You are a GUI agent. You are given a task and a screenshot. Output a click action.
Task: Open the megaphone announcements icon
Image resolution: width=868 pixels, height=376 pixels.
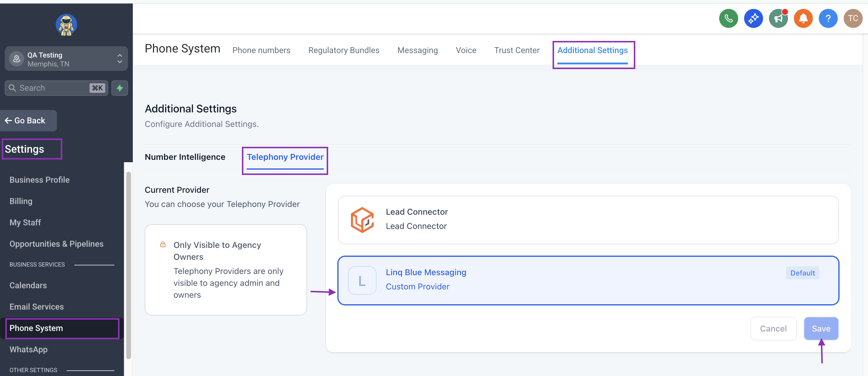coord(778,18)
